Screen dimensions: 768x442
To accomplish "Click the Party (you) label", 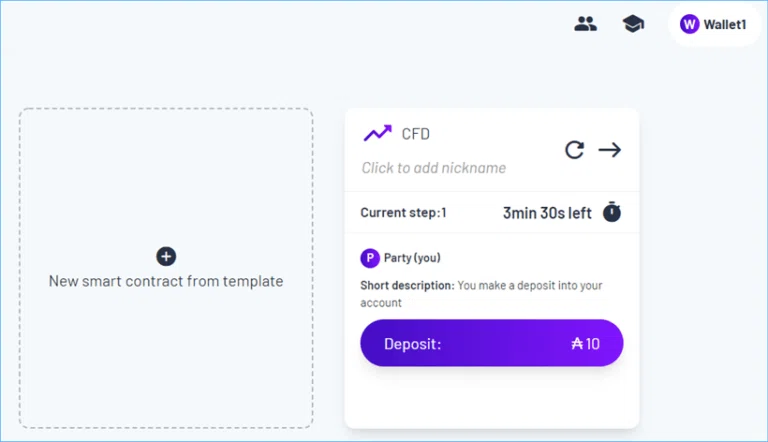I will tap(412, 258).
